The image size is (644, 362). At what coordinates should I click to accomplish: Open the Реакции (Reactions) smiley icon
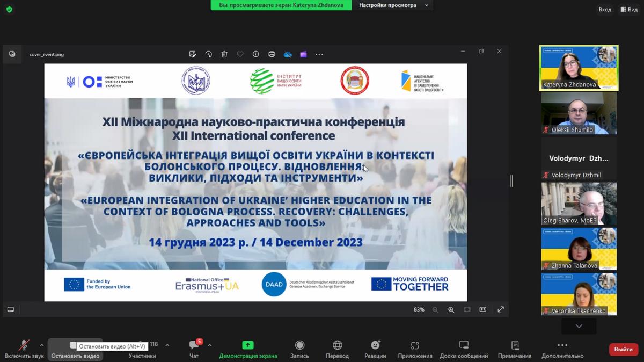(375, 345)
